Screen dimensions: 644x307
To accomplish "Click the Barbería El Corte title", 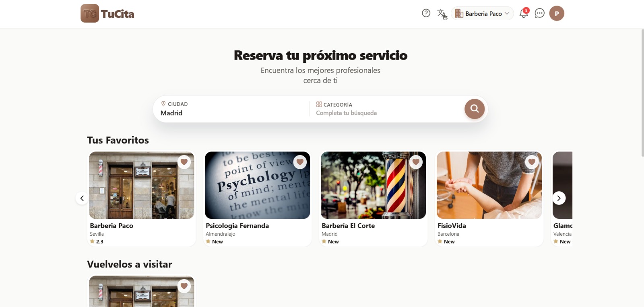I will point(348,226).
